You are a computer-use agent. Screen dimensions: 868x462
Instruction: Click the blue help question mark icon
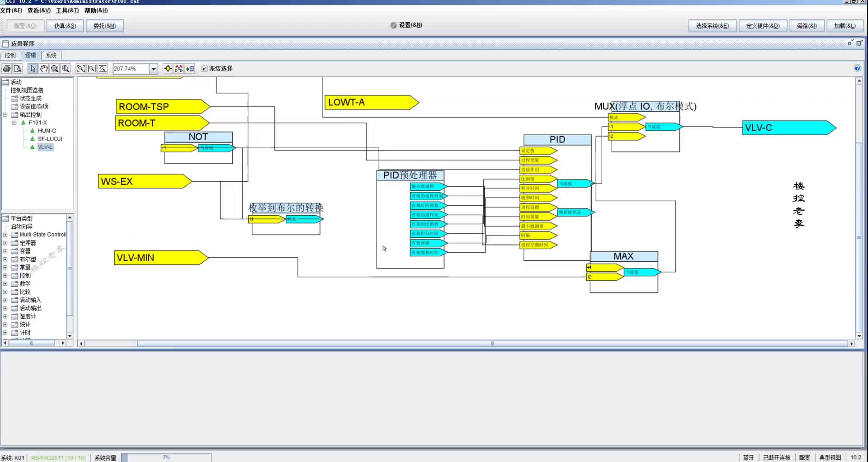857,68
